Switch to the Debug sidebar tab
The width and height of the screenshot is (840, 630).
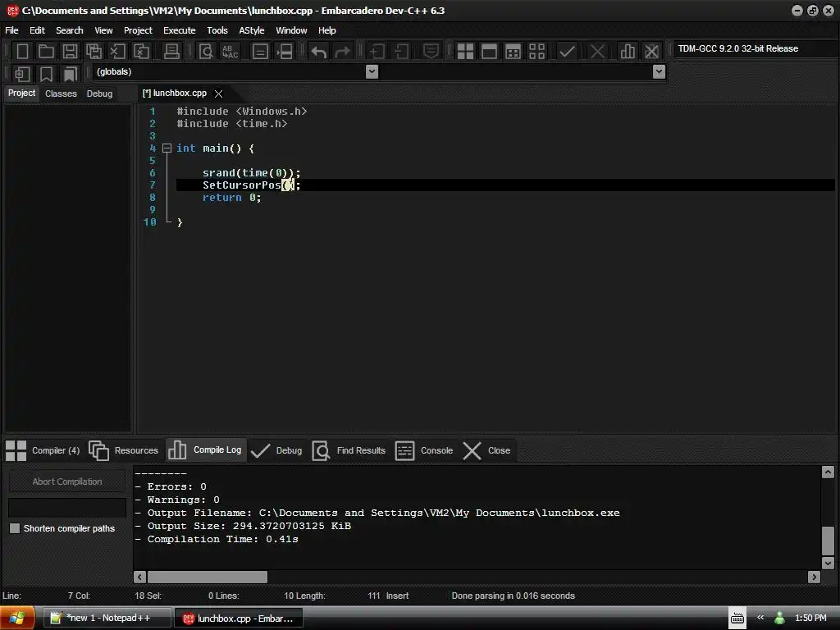click(99, 94)
